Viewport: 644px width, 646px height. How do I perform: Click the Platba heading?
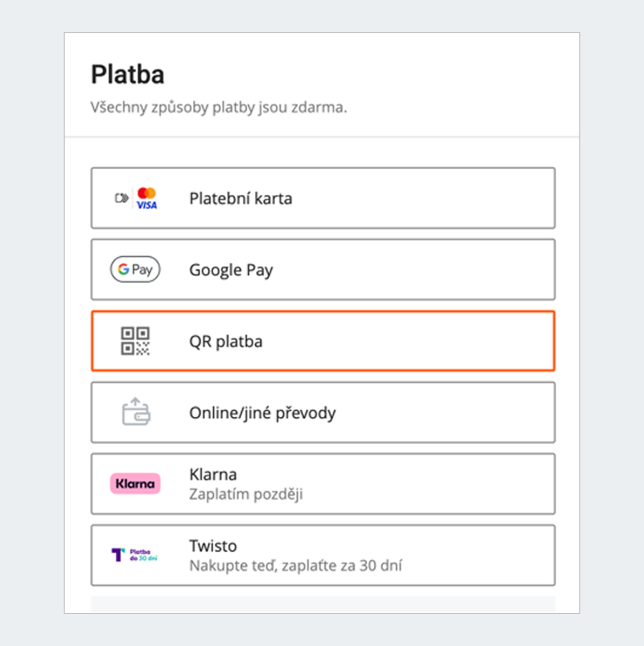[x=128, y=74]
